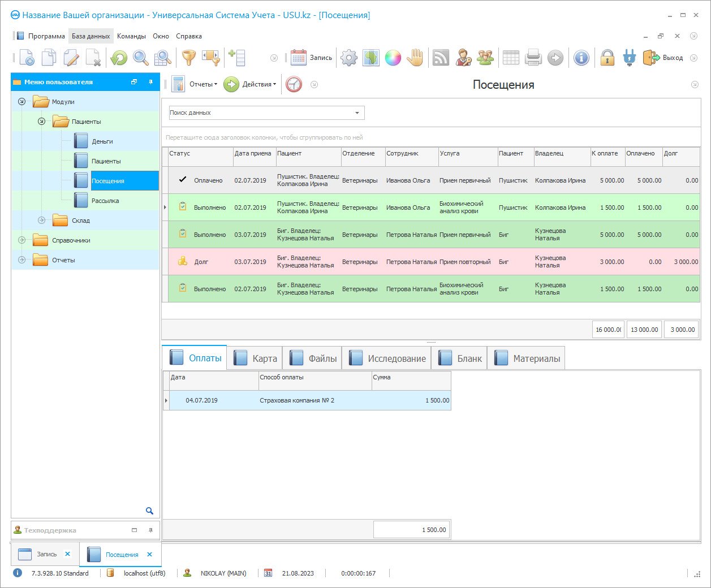Click the filter funnel icon in toolbar

pyautogui.click(x=188, y=58)
